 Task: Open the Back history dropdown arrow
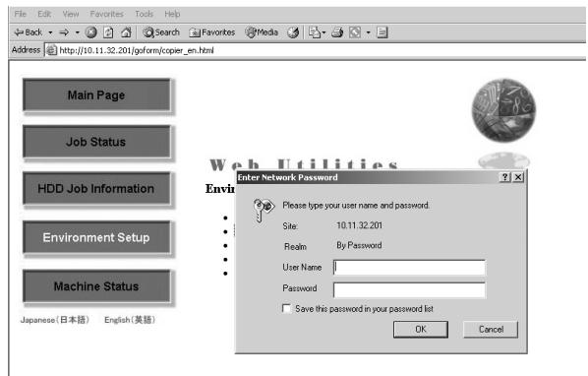pos(50,32)
